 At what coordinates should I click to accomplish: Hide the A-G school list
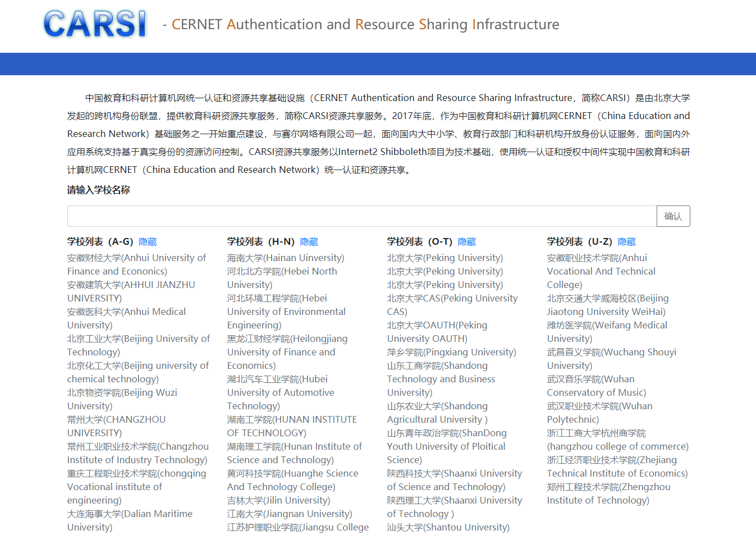[148, 242]
